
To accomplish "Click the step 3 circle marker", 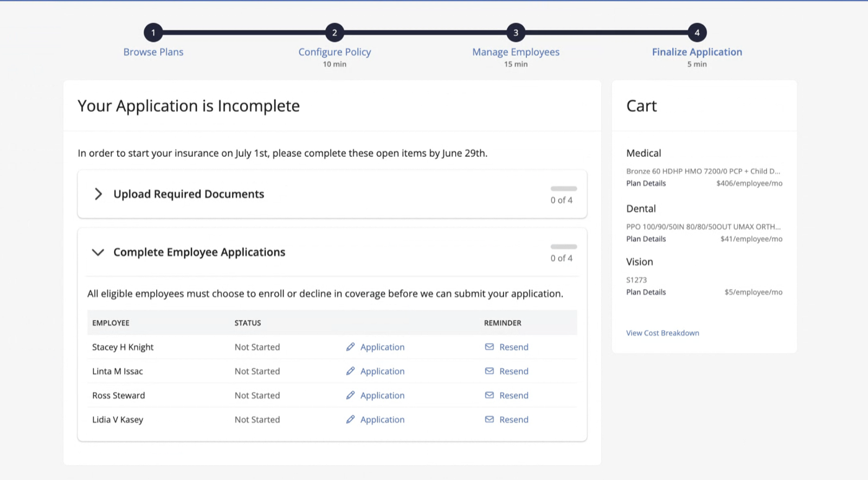I will 516,33.
